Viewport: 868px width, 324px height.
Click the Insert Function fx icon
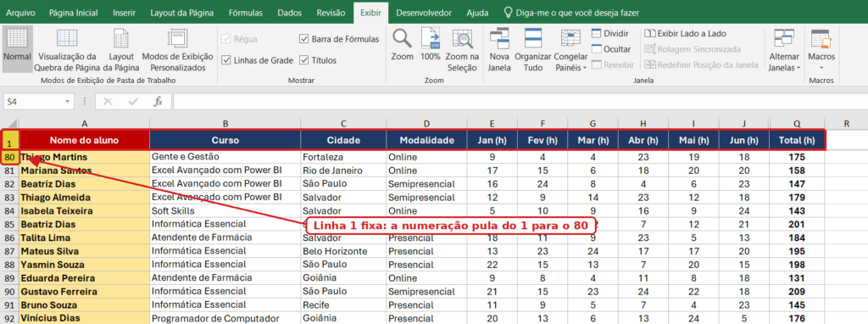click(x=158, y=101)
